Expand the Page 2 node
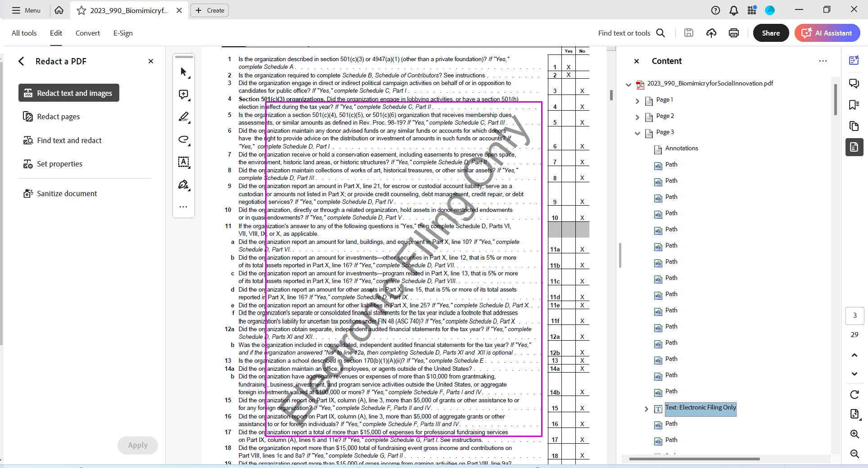 coord(637,117)
